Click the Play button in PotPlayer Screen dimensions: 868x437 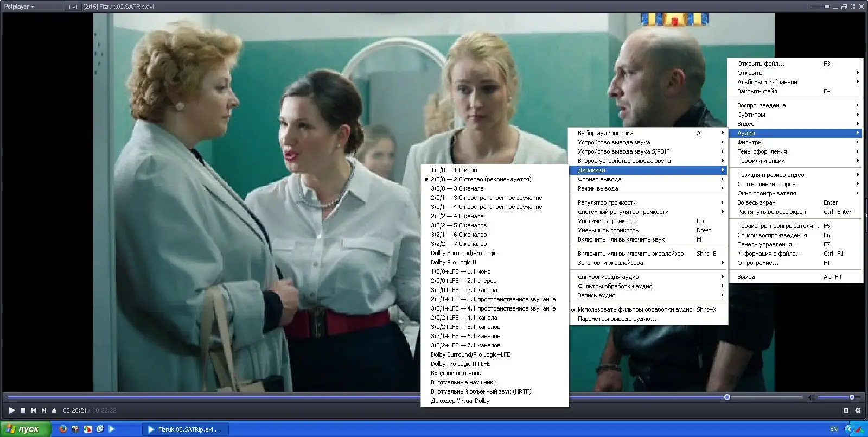click(12, 410)
